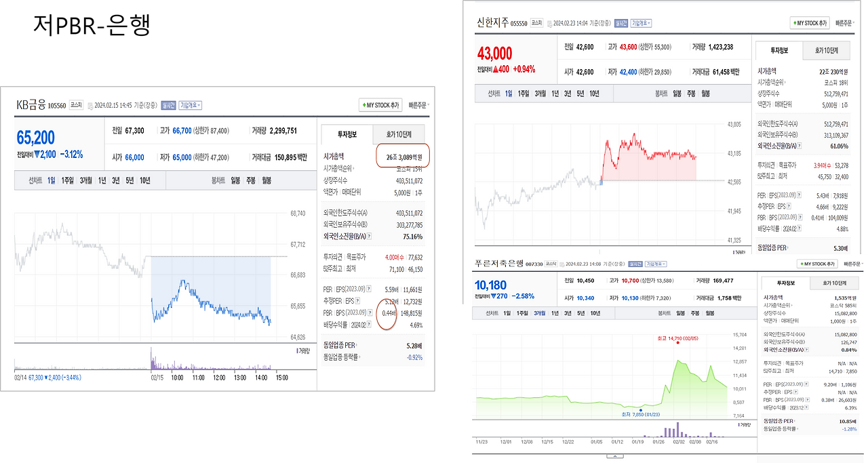868x463 pixels.
Task: Expand 빠른주문 menu in 푸른저축은행 panel
Action: pos(855,264)
